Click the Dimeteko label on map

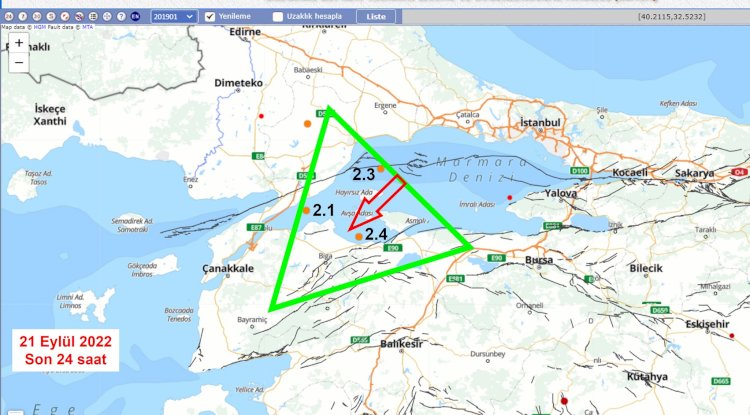pyautogui.click(x=238, y=83)
